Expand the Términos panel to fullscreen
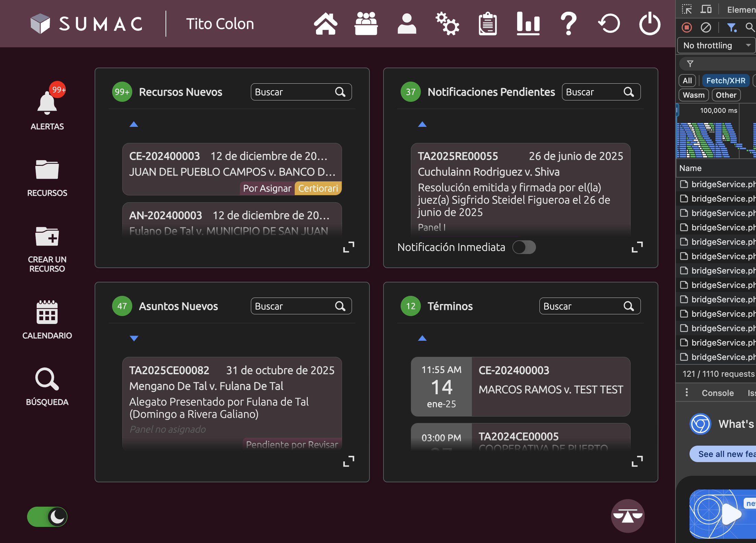The height and width of the screenshot is (543, 756). (637, 461)
